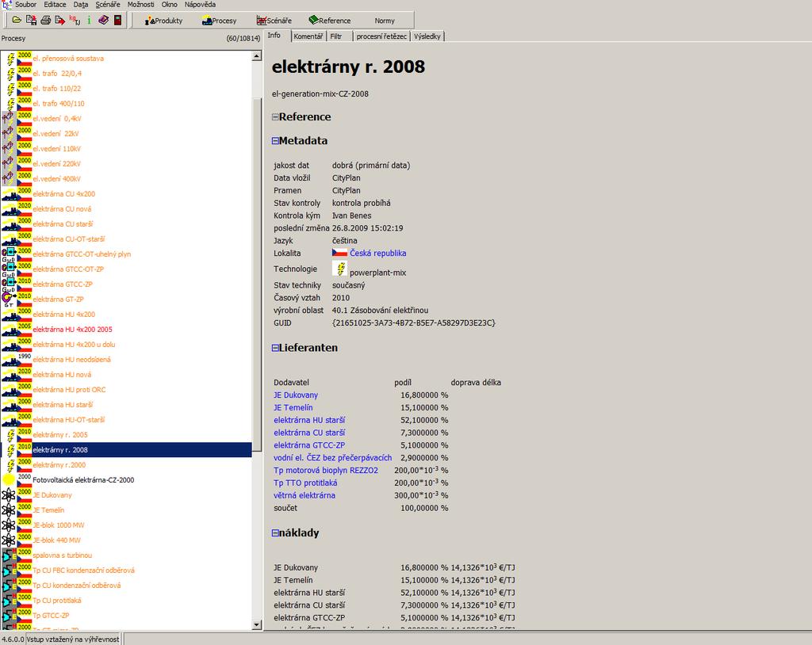Collapse the Metadata section
The image size is (812, 645).
coord(275,141)
